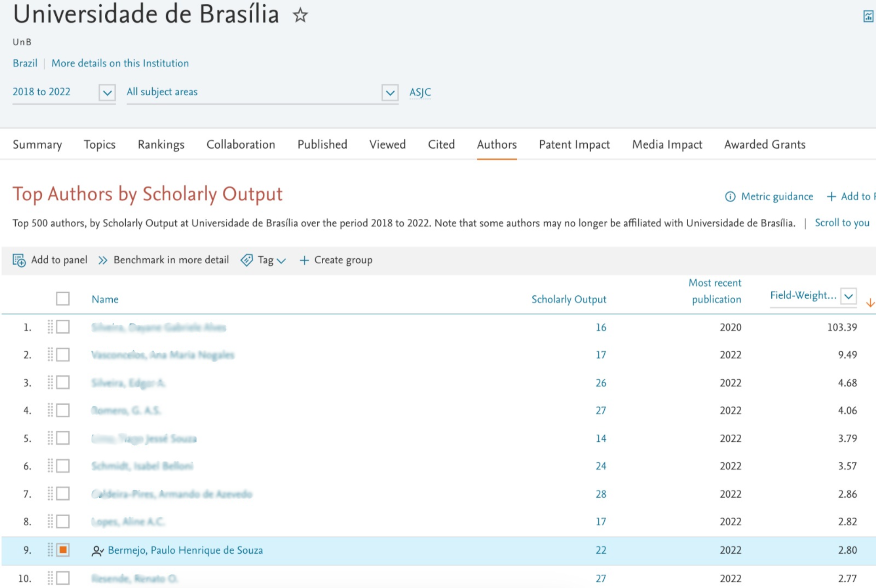
Task: Open the ASJC link
Action: click(419, 92)
